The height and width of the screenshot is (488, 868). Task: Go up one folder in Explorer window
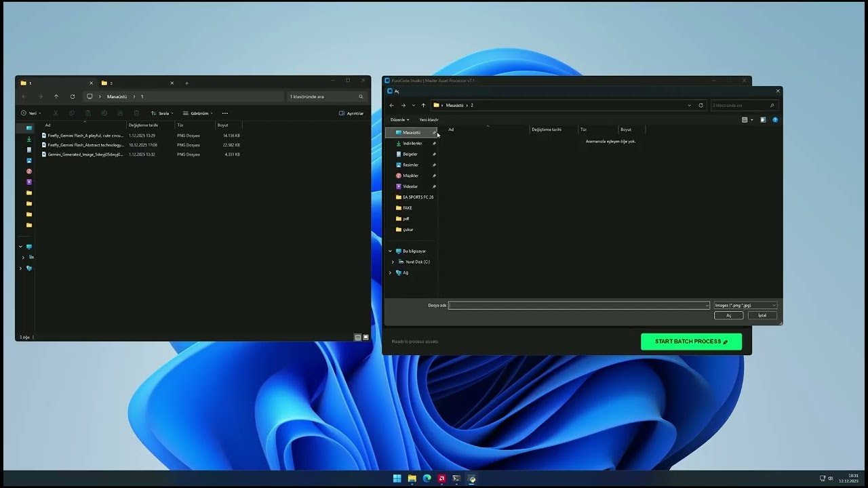(56, 96)
